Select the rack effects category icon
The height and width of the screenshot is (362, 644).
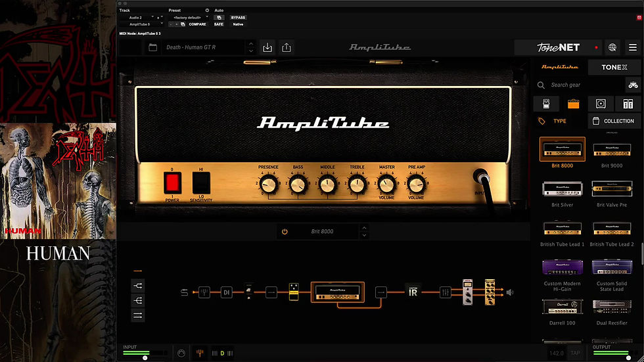[x=628, y=104]
